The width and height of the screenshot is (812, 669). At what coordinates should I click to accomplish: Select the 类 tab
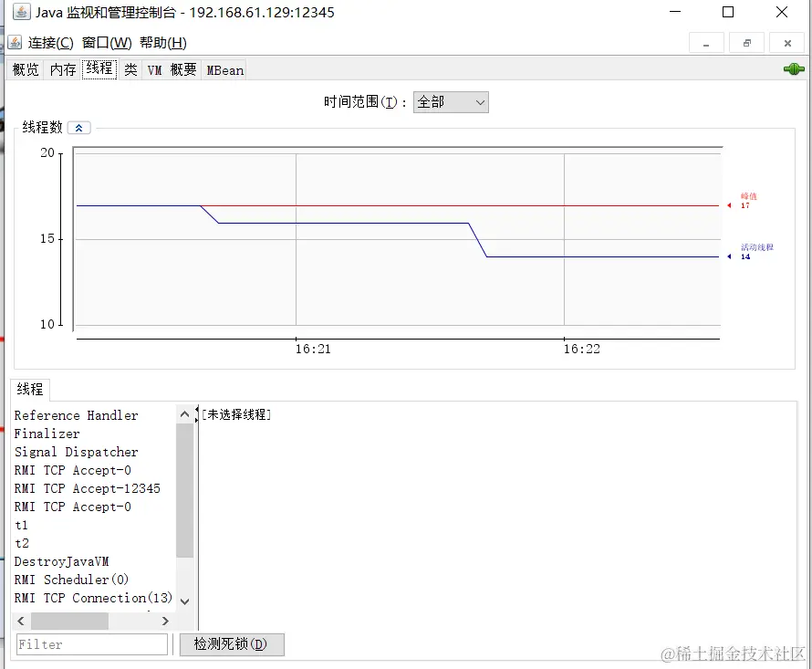tap(130, 69)
